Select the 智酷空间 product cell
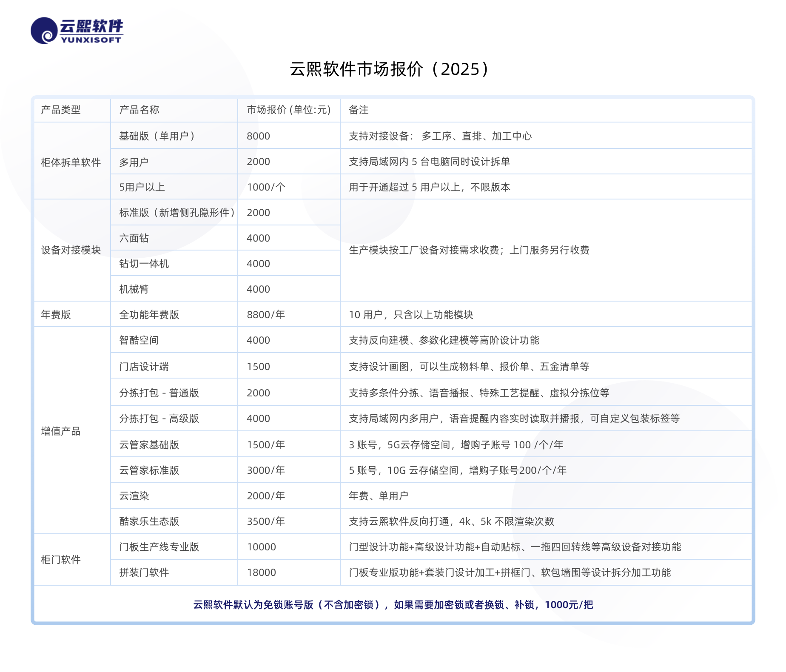The width and height of the screenshot is (786, 672). [139, 340]
